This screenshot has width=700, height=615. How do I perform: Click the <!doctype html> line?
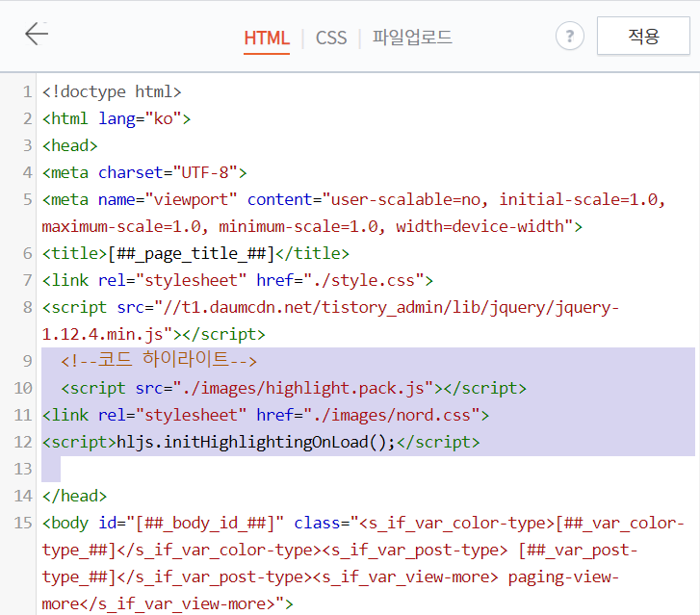click(x=112, y=92)
